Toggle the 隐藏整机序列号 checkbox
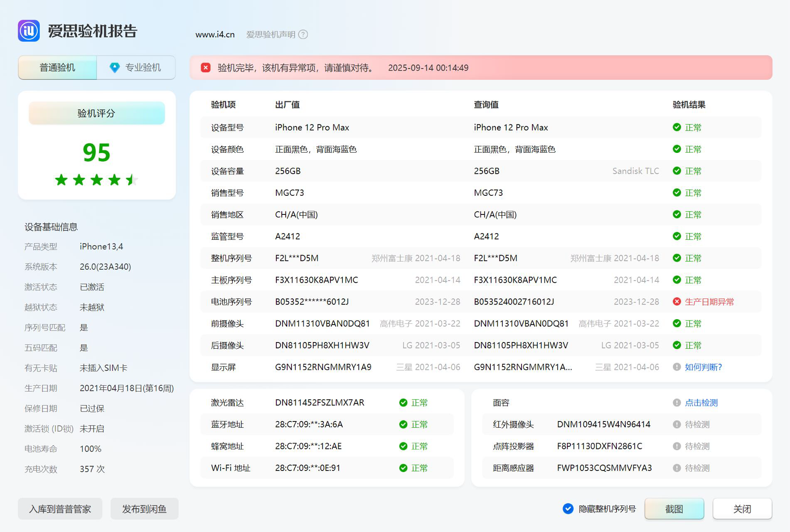The width and height of the screenshot is (790, 532). [x=568, y=509]
